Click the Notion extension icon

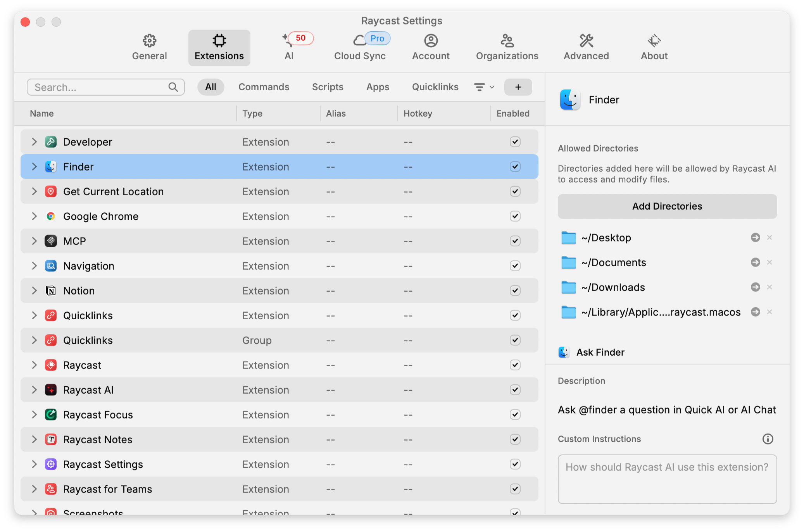coord(51,291)
